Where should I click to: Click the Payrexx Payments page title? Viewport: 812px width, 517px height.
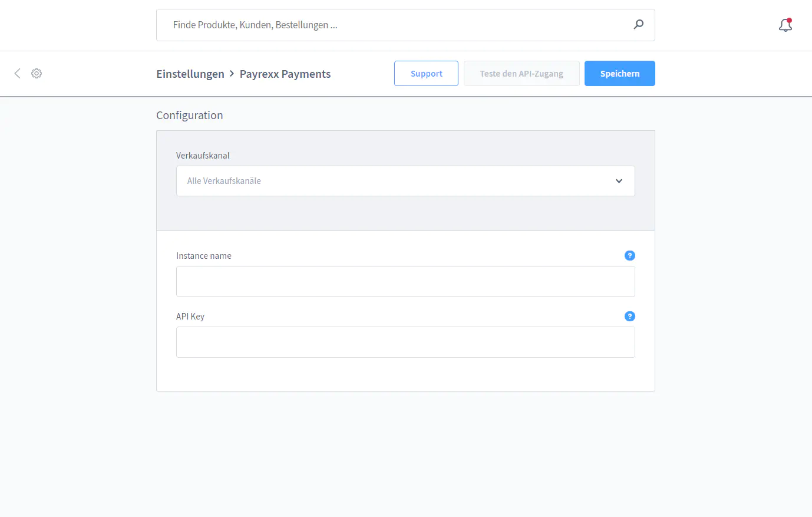(285, 74)
